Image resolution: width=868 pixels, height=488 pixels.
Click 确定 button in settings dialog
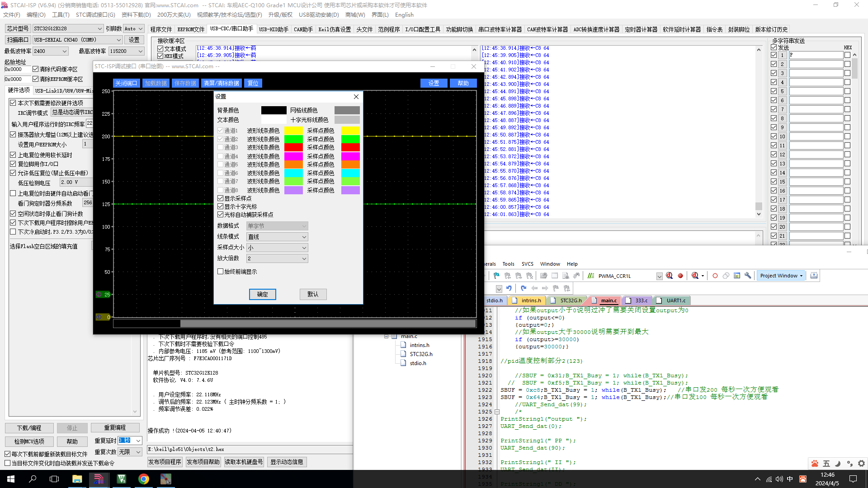[263, 294]
